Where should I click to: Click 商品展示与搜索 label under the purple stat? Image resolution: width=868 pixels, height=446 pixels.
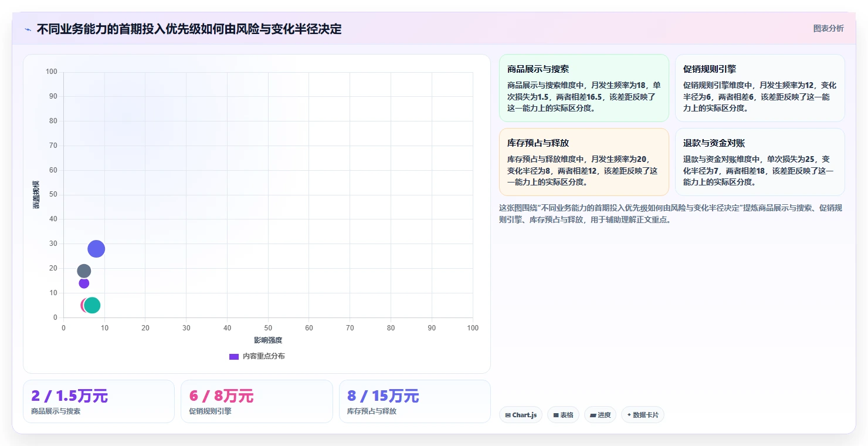click(x=56, y=411)
